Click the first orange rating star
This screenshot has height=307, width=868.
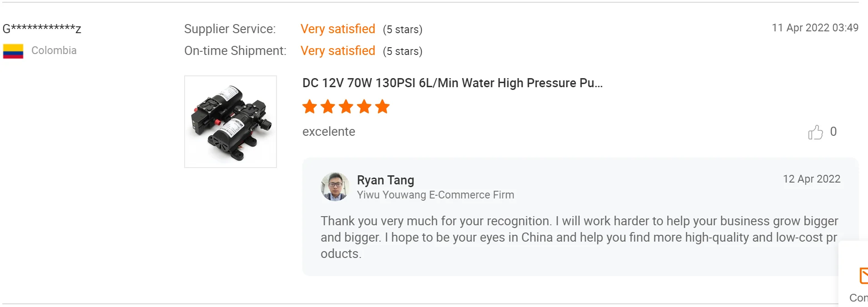310,107
